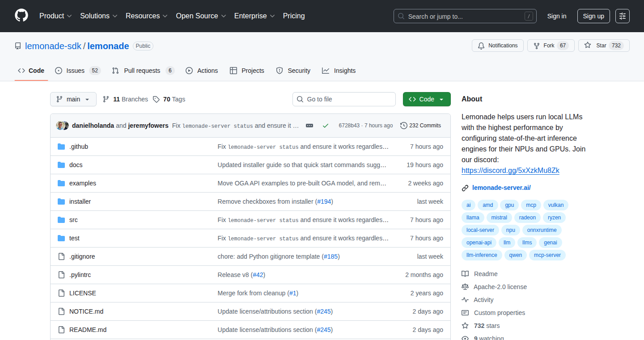644x340 pixels.
Task: Click the star icon beside 732 stars
Action: pyautogui.click(x=465, y=326)
